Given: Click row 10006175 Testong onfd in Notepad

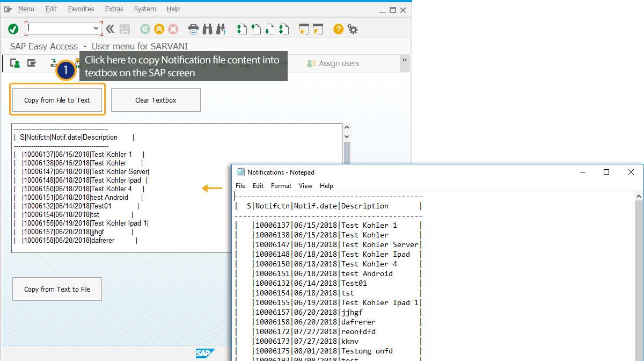Looking at the screenshot, I should pos(328,351).
